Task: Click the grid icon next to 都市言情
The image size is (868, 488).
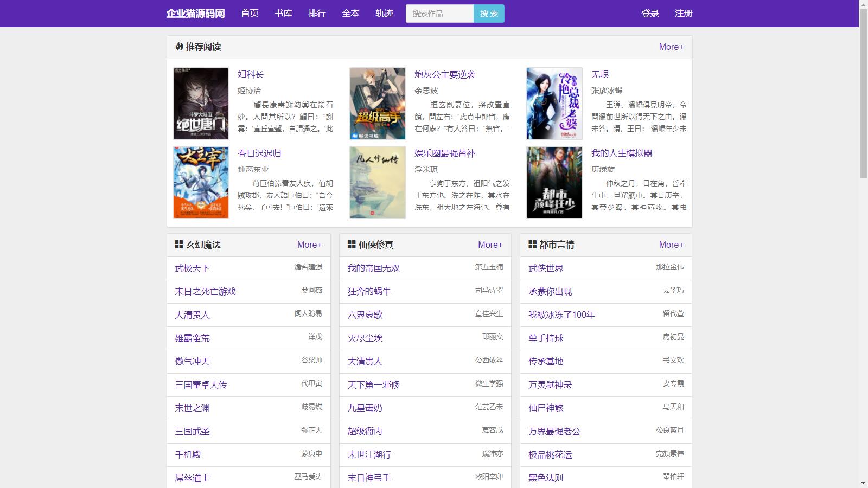Action: 532,245
